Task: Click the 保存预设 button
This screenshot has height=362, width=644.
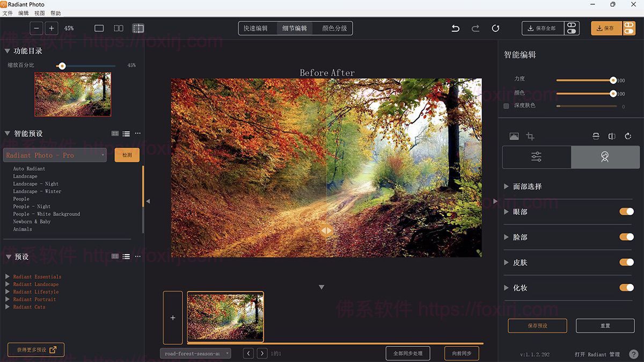Action: pos(537,325)
